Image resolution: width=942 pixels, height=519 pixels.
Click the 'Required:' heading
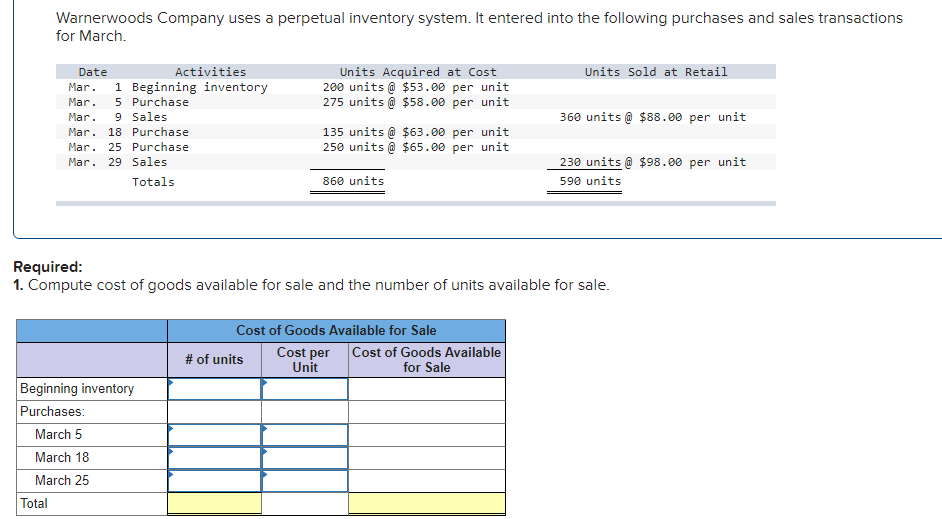pyautogui.click(x=48, y=267)
